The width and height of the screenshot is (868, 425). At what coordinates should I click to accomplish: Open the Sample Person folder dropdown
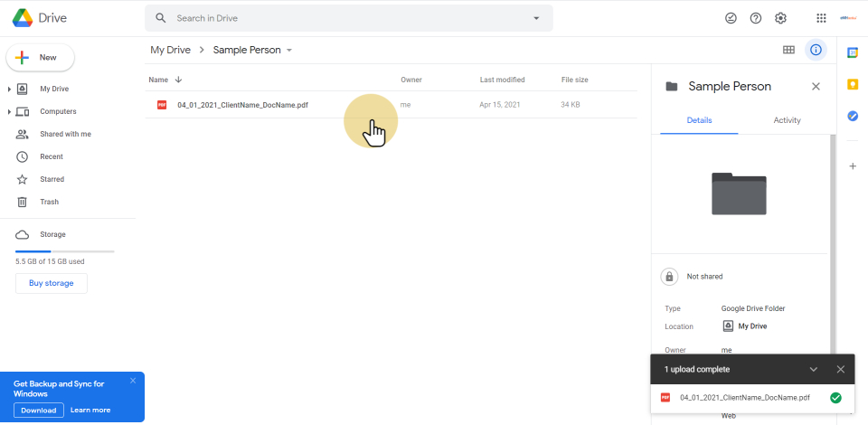tap(289, 51)
